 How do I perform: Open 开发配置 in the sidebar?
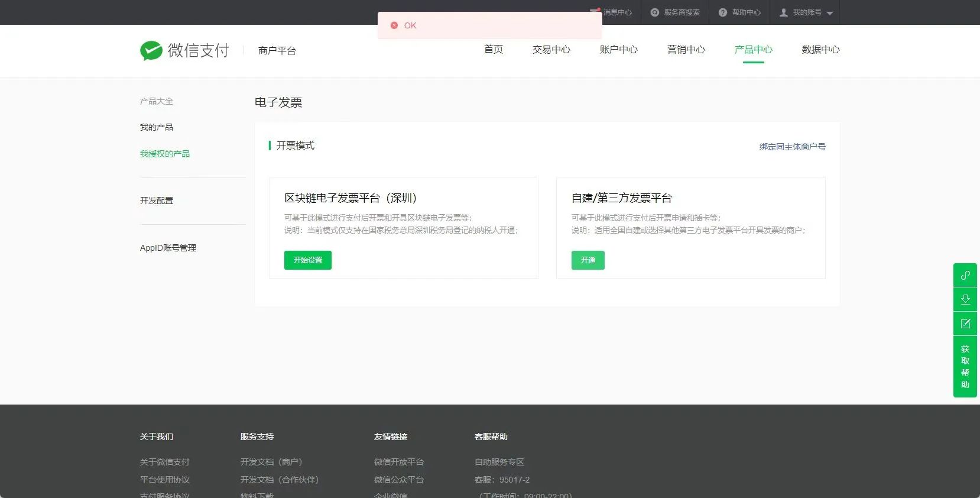pos(157,201)
